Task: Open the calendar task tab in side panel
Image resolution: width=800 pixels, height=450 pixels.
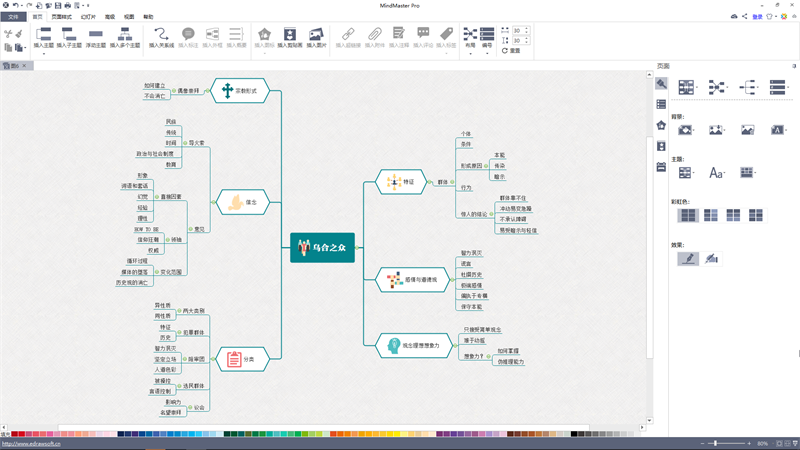Action: 661,167
